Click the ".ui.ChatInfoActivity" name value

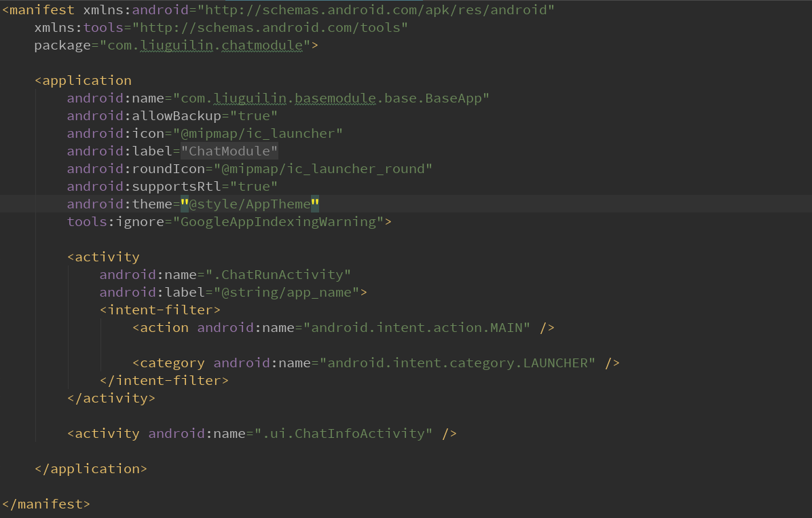pyautogui.click(x=344, y=433)
